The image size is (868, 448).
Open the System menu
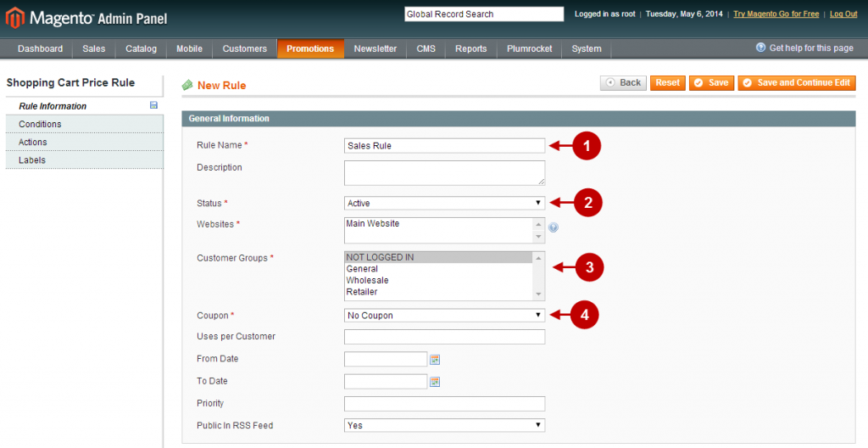tap(587, 49)
